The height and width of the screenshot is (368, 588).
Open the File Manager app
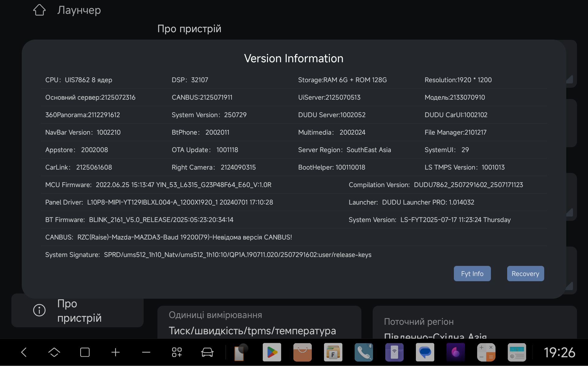point(333,352)
